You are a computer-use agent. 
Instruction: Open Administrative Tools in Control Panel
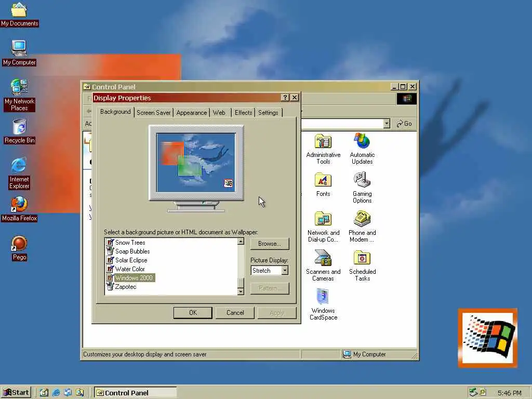(323, 149)
